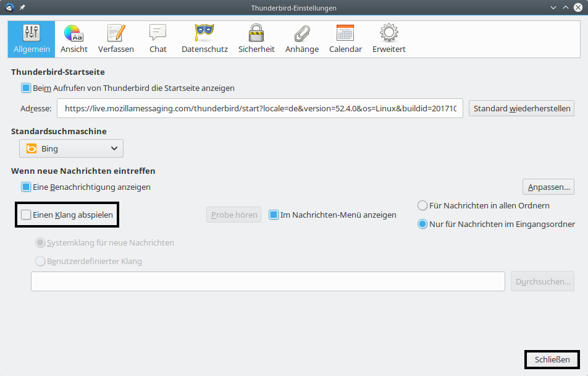The image size is (588, 376).
Task: Select 'Für Nachrichten in allen Ordnern'
Action: (422, 205)
